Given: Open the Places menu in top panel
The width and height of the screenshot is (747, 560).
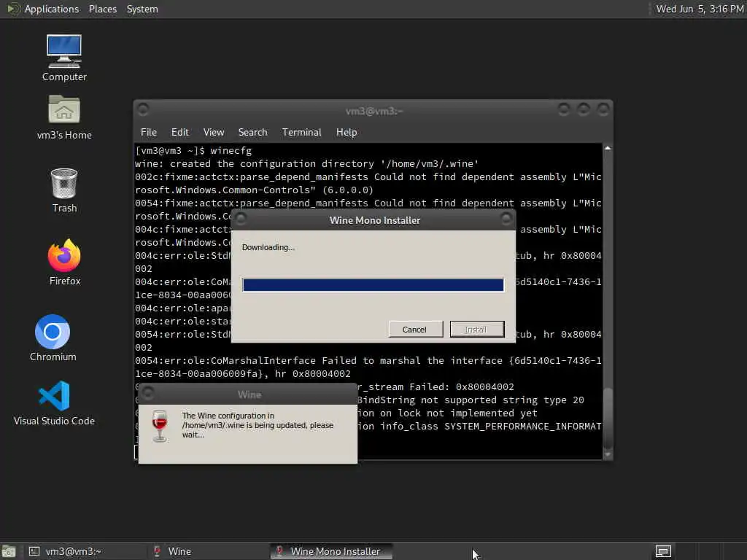Looking at the screenshot, I should 102,9.
